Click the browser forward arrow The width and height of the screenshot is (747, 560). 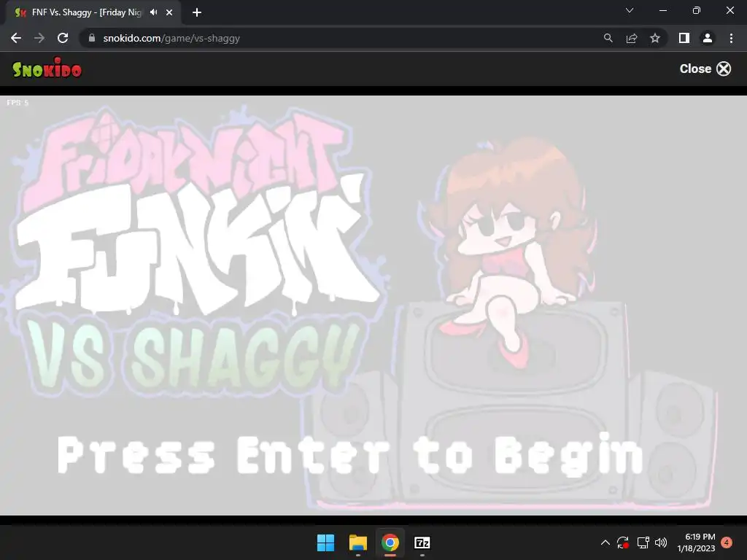point(39,38)
